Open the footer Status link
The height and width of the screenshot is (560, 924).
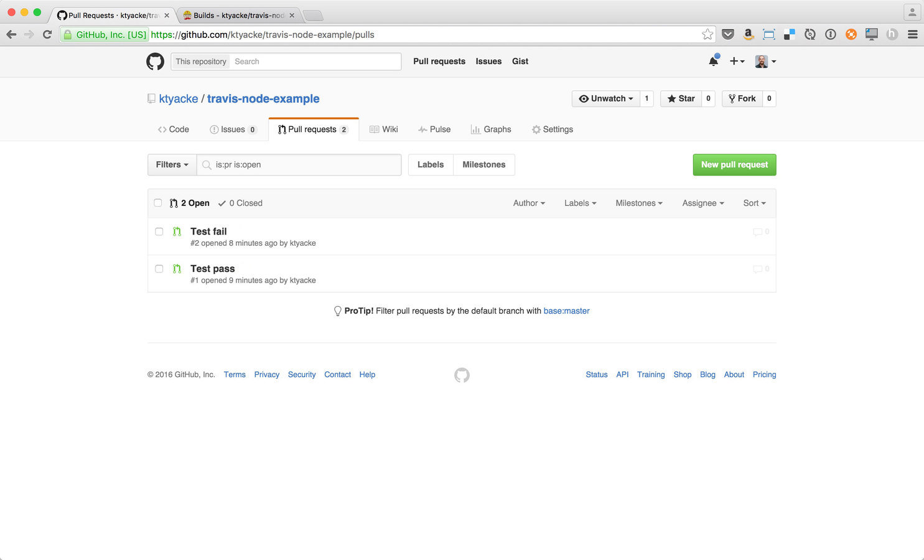click(597, 375)
